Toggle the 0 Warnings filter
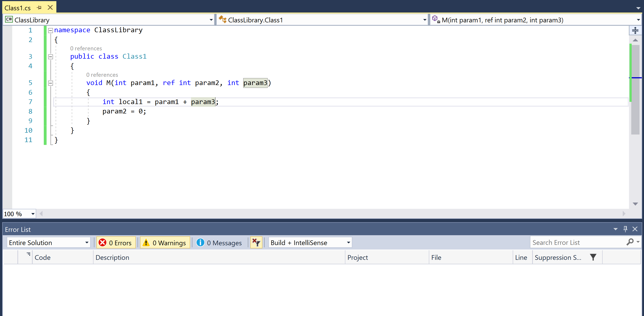644x316 pixels. [x=165, y=242]
